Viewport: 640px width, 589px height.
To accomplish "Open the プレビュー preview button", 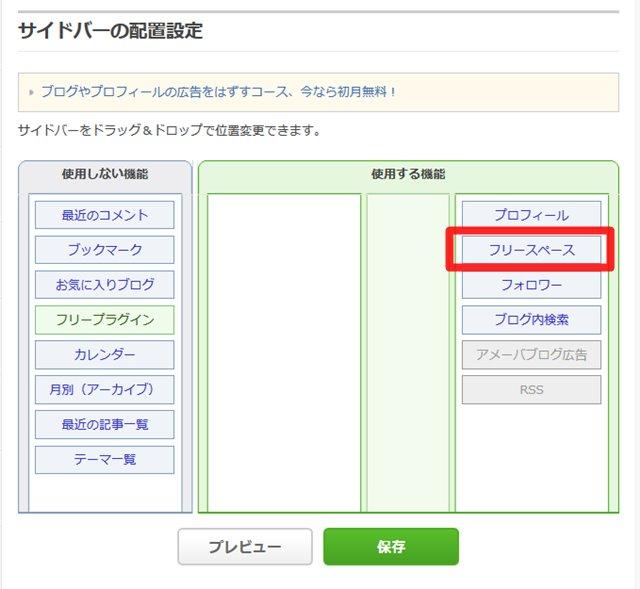I will [245, 547].
